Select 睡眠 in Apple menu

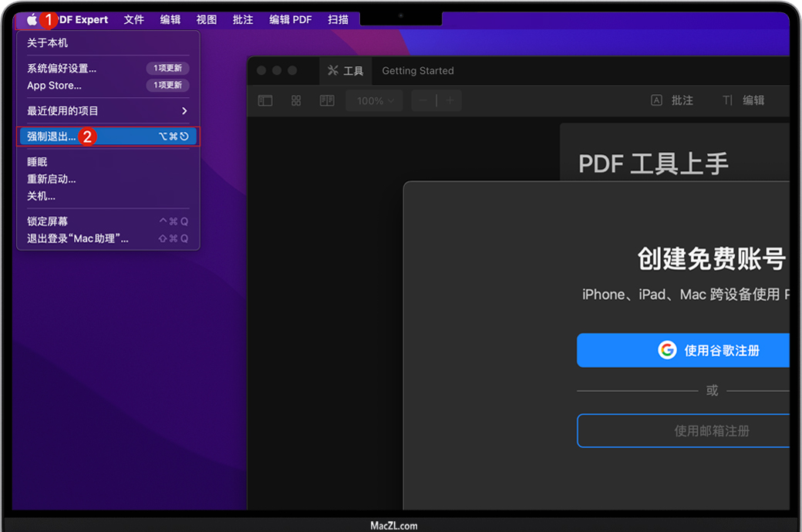107,162
